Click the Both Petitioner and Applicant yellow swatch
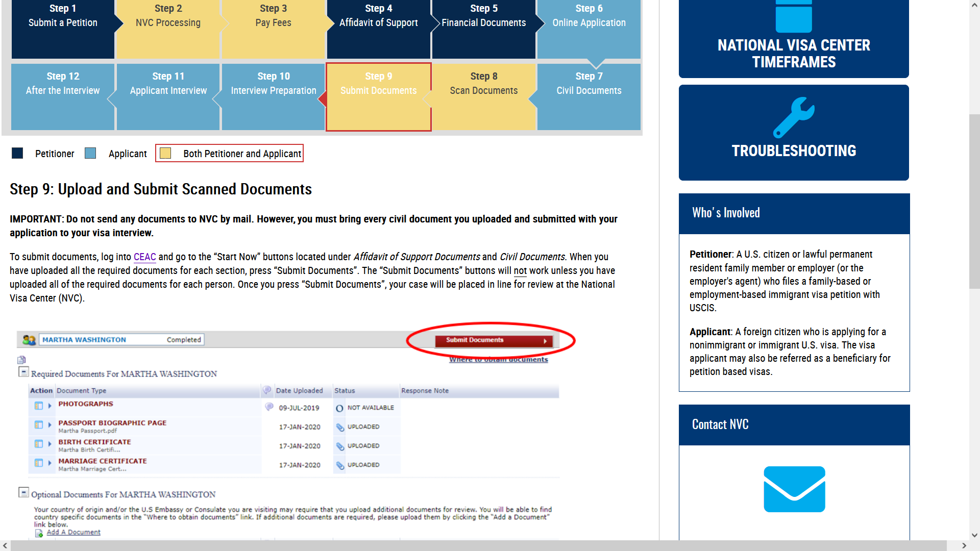The image size is (980, 551). tap(165, 154)
